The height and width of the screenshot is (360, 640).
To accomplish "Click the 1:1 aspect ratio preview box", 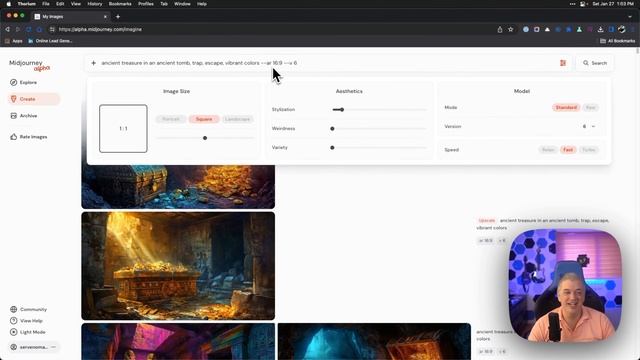I will (x=123, y=129).
